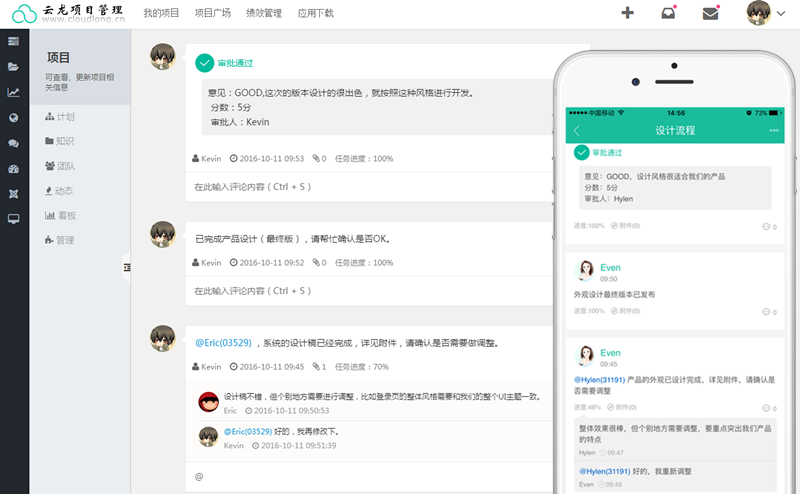Tap the back arrow in phone header
The image size is (800, 494).
pos(577,130)
